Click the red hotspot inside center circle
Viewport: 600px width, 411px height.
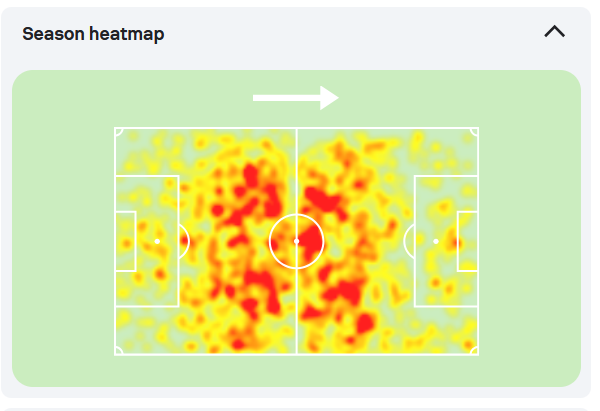310,243
